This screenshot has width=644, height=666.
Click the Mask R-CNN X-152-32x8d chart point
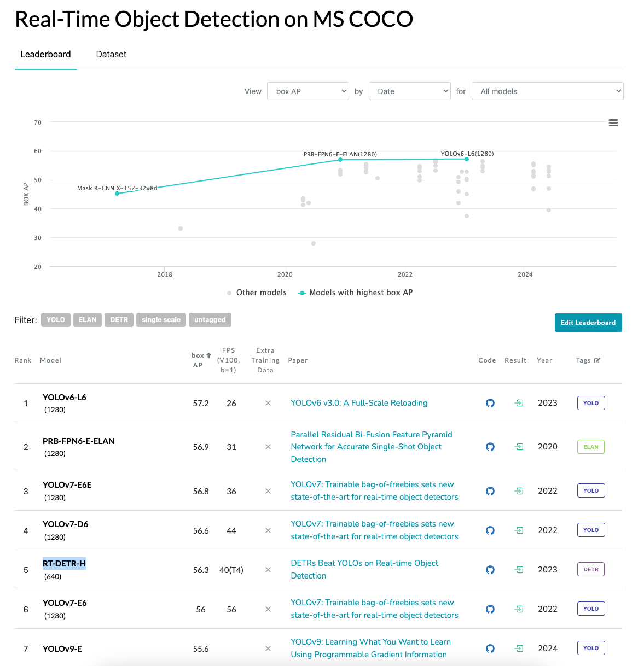coord(117,194)
